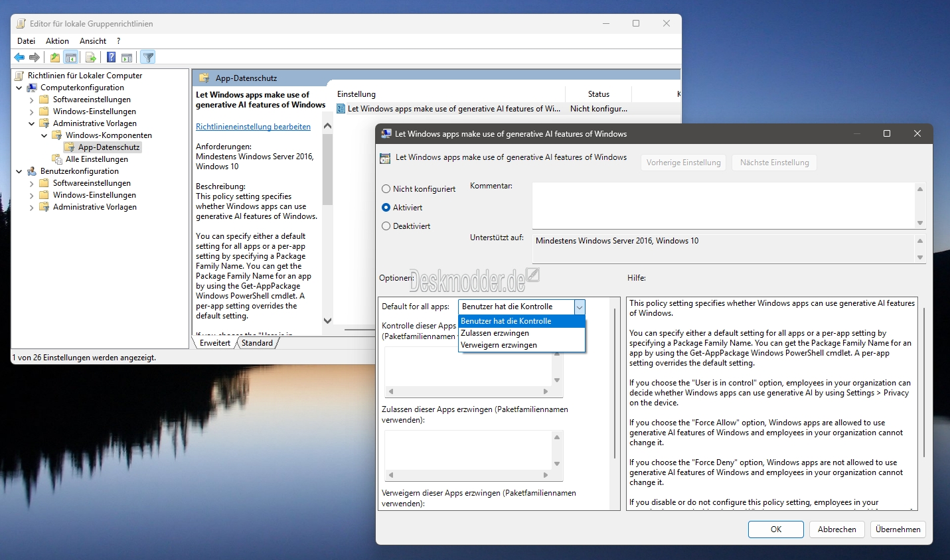This screenshot has height=560, width=950.
Task: Open the ? help menu
Action: pyautogui.click(x=119, y=41)
